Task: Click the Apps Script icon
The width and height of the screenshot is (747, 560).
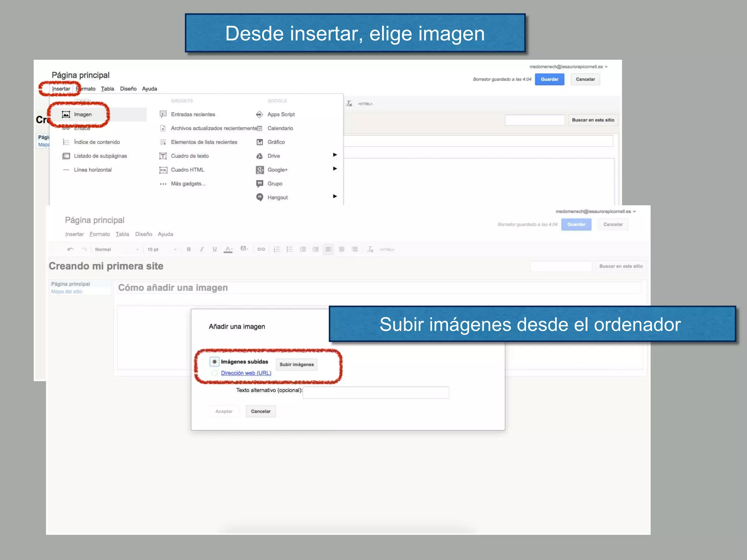Action: click(259, 114)
